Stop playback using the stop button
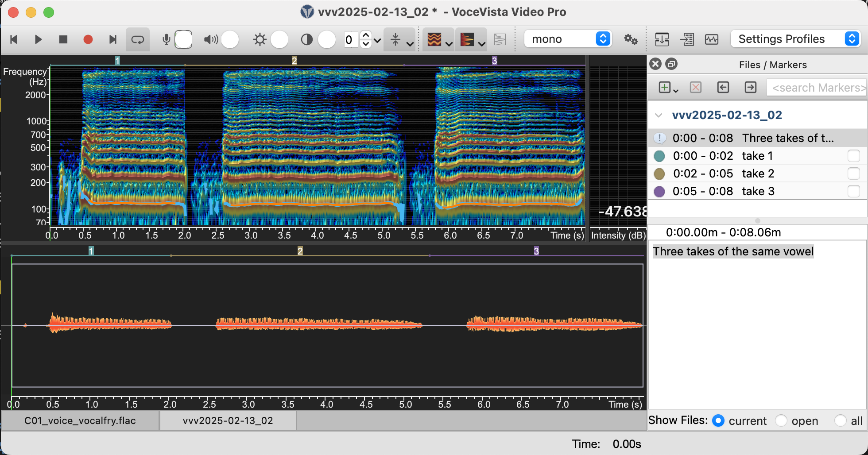 pos(63,39)
